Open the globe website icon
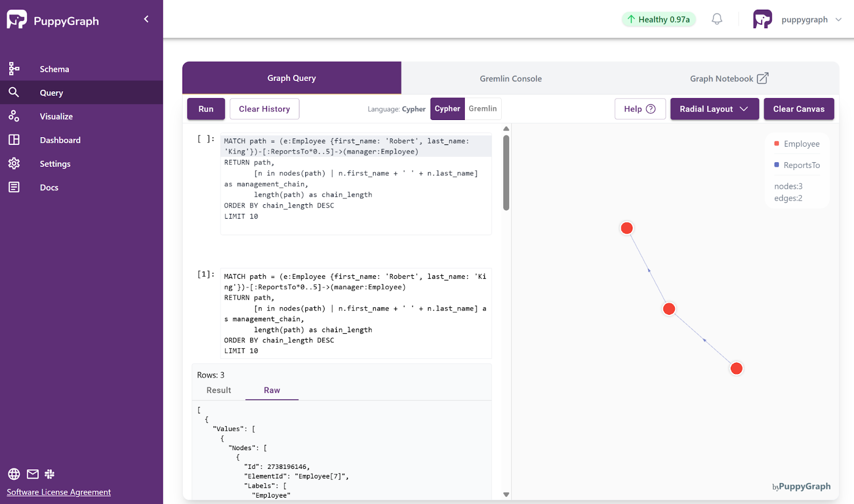Viewport: 854px width, 504px height. click(x=14, y=474)
